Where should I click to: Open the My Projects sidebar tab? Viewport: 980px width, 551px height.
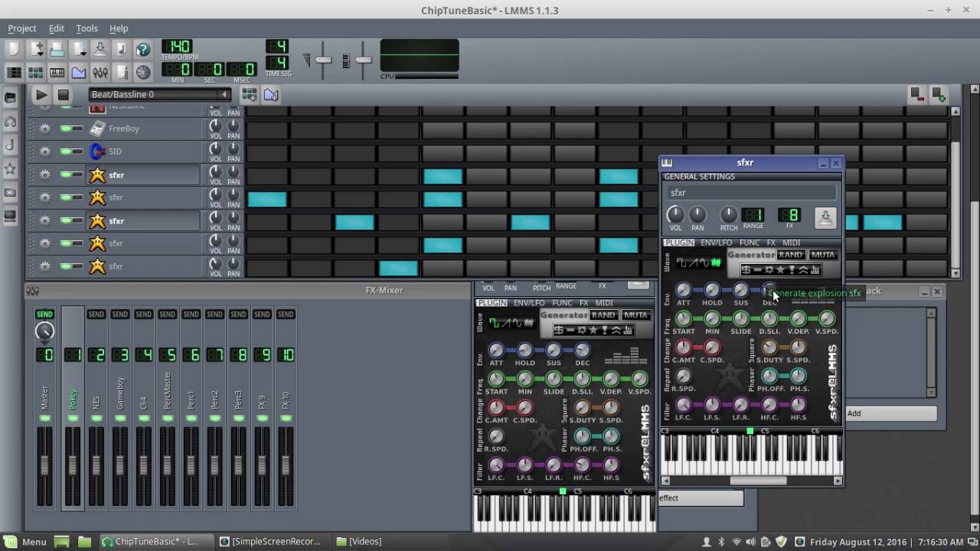10,122
